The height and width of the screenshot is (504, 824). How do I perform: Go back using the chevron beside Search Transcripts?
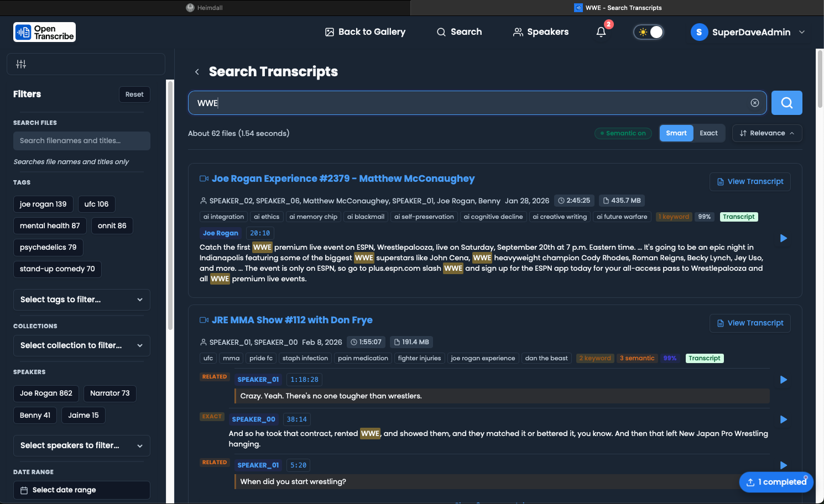coord(197,72)
